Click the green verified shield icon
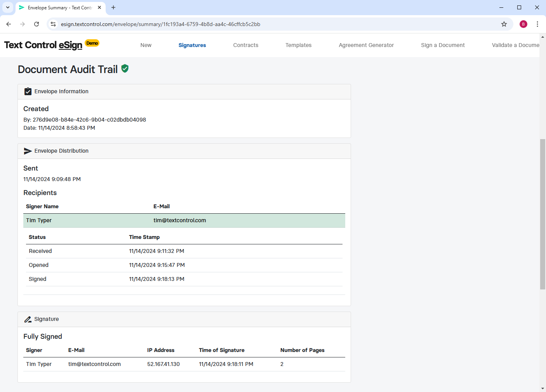Image resolution: width=546 pixels, height=392 pixels. tap(125, 68)
